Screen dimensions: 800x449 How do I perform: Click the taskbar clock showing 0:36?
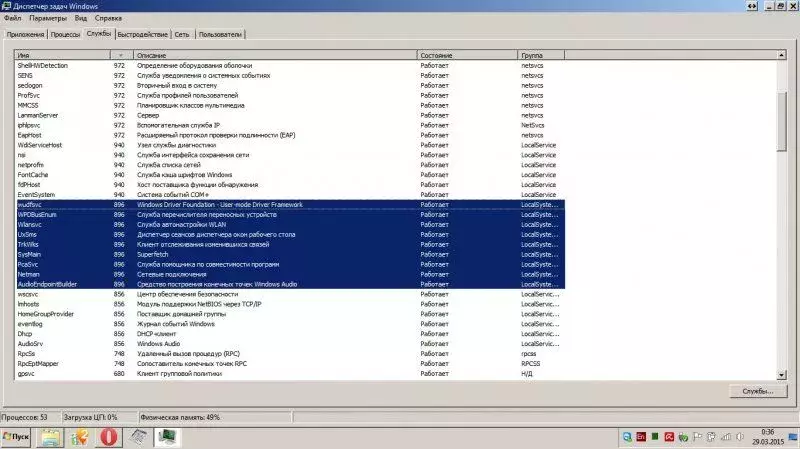pos(767,437)
